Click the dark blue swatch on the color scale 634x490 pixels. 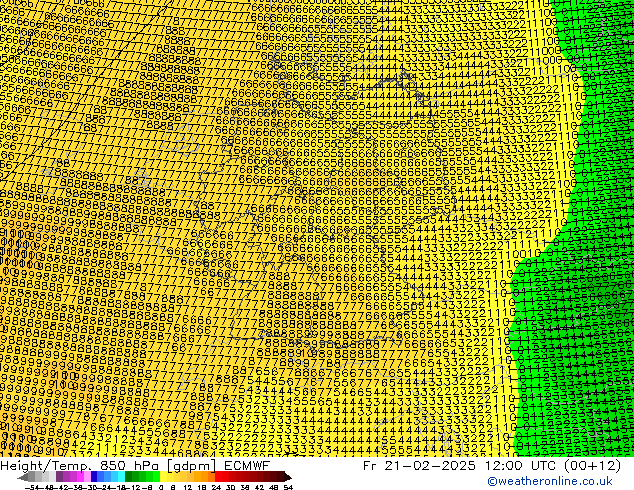[x=94, y=476]
